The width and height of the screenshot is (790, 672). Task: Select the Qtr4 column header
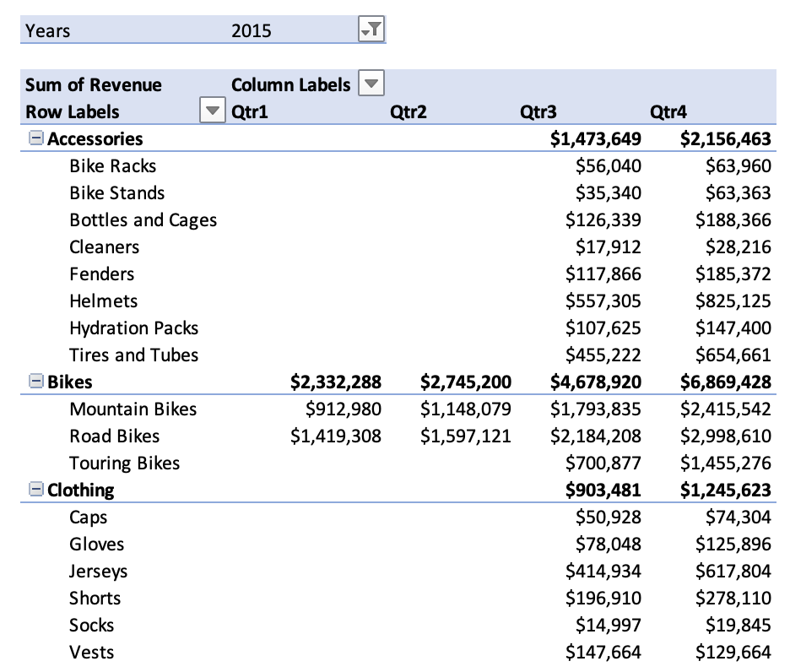pos(668,111)
